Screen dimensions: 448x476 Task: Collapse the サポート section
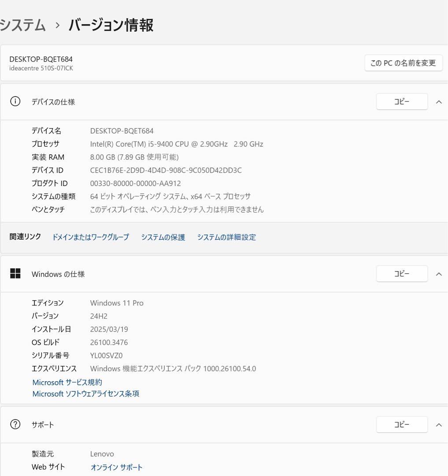[439, 424]
